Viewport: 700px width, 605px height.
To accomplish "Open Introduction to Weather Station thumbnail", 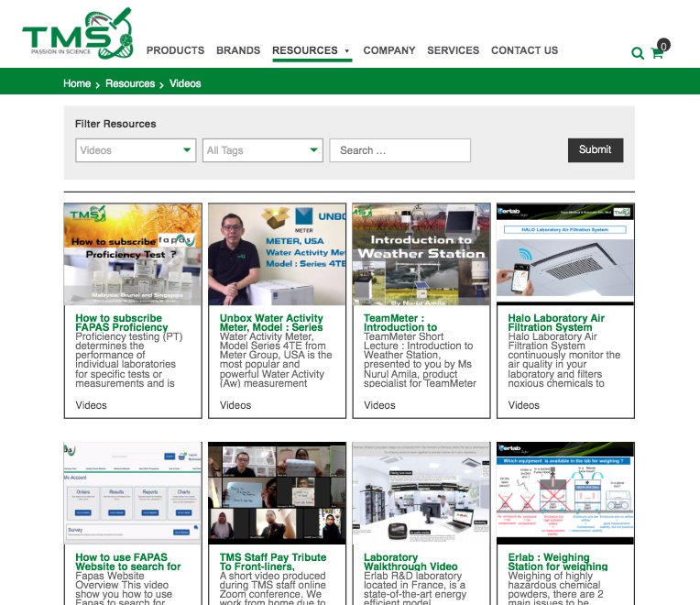I will (x=421, y=255).
